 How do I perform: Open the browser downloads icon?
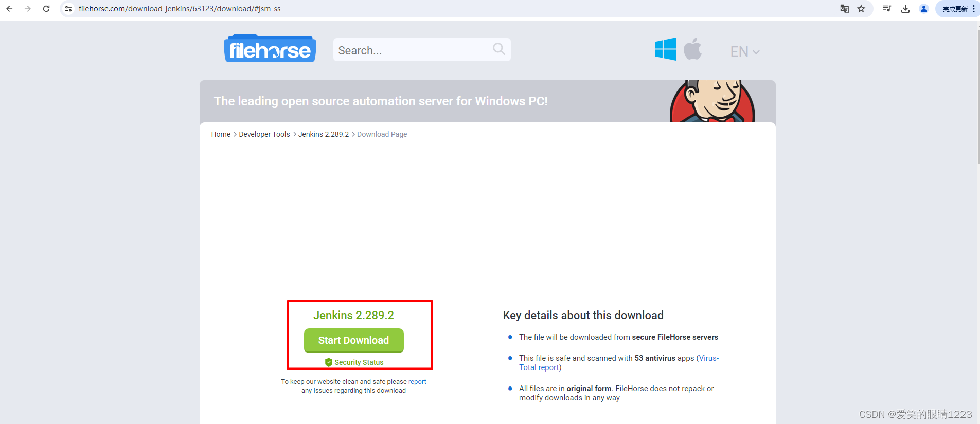coord(905,9)
